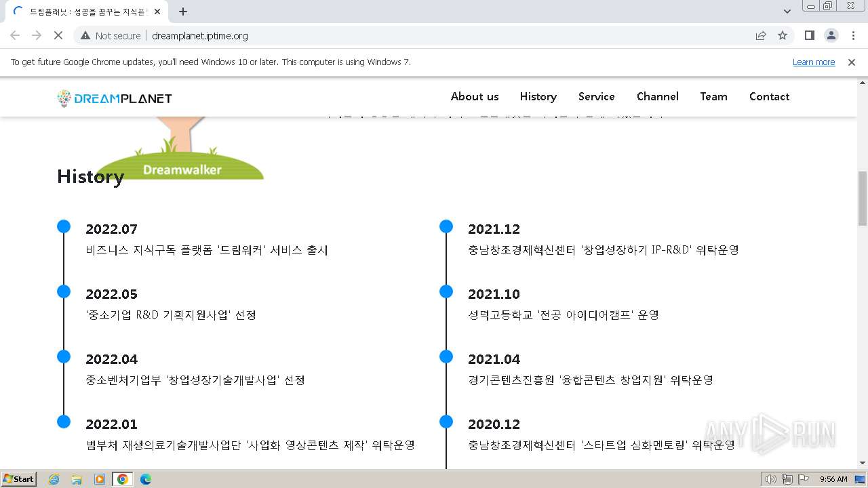Viewport: 868px width, 488px height.
Task: Open Team nav item
Action: pos(714,96)
